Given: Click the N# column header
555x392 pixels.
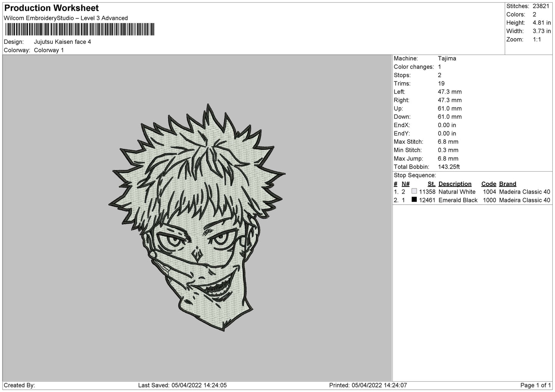Looking at the screenshot, I should point(406,184).
